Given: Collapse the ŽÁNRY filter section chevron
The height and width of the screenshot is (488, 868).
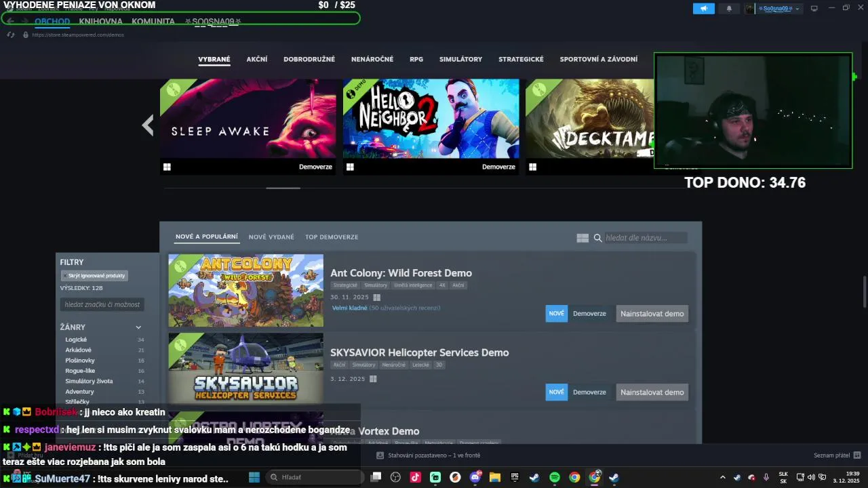Looking at the screenshot, I should point(138,327).
